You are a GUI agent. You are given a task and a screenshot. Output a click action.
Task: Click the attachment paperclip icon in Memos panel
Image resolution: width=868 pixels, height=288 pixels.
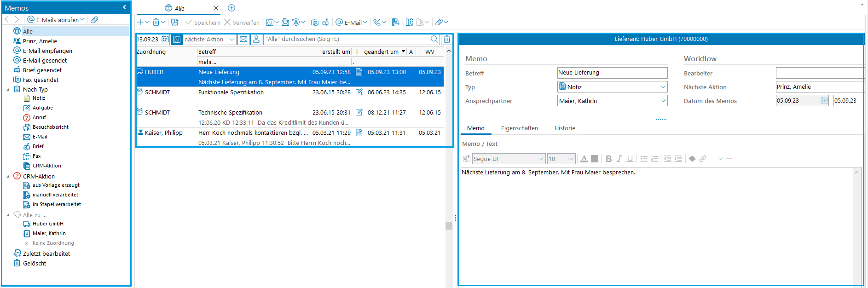(94, 20)
